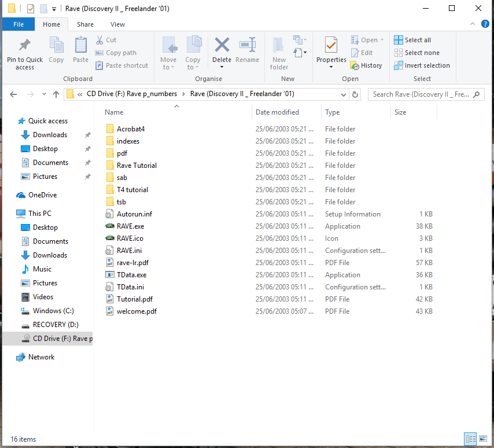Click the Properties quick access toolbar icon

[x=31, y=9]
